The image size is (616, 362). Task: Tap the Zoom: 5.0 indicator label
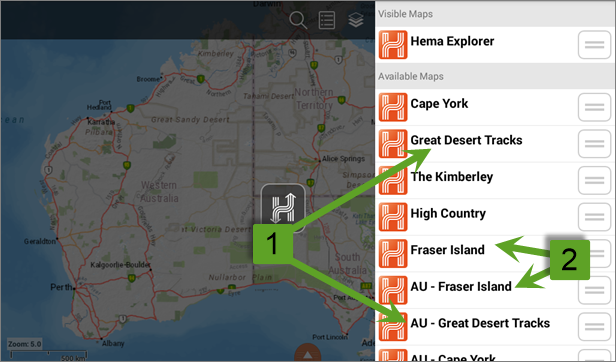24,344
